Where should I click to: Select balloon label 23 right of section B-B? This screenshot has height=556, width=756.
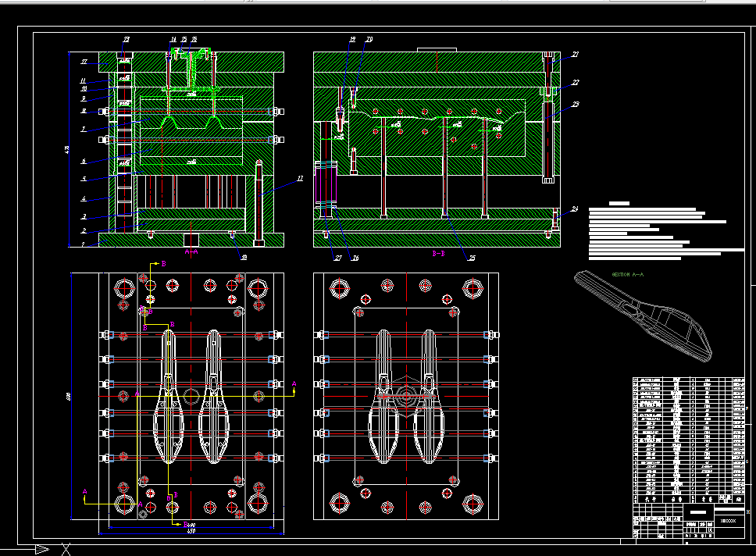[575, 104]
